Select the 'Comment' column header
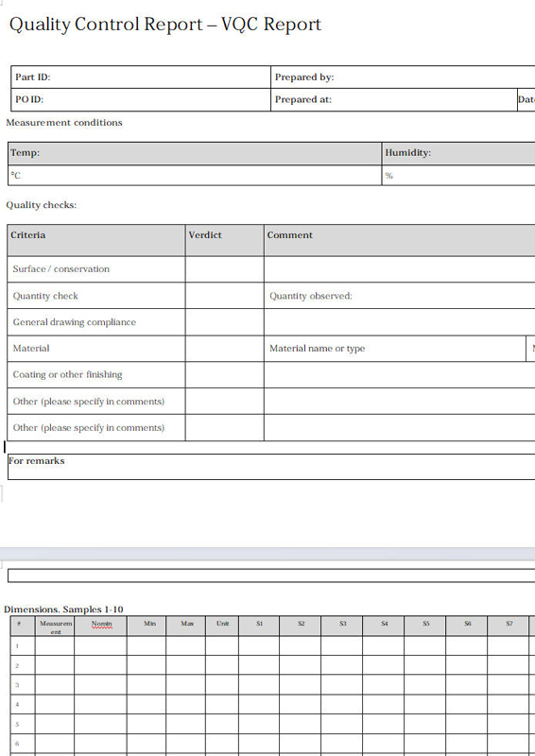This screenshot has height=756, width=535. pos(400,240)
